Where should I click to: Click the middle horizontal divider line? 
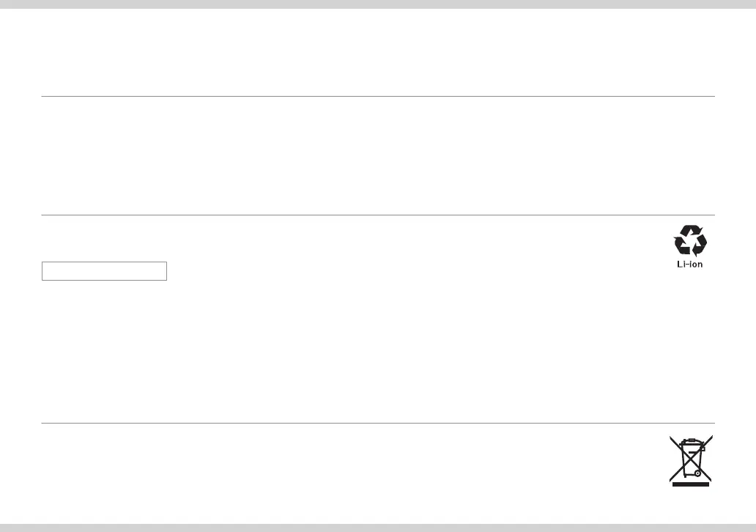coord(377,215)
